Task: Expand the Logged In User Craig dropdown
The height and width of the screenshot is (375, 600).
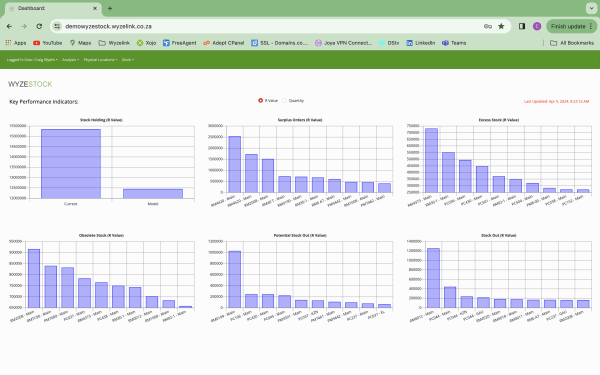Action: [x=32, y=60]
